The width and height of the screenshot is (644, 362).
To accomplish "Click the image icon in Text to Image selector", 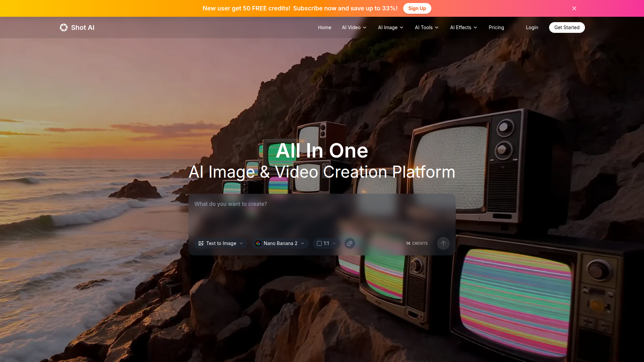I will [x=201, y=243].
